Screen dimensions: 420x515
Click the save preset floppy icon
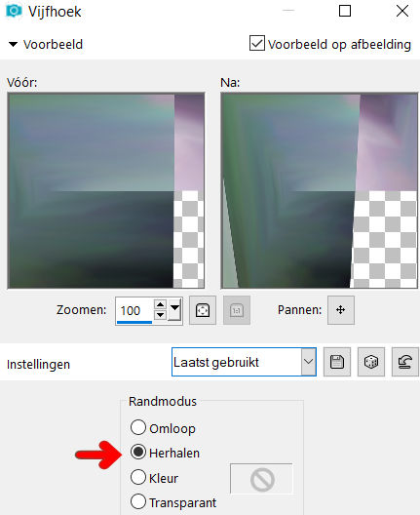tap(337, 362)
